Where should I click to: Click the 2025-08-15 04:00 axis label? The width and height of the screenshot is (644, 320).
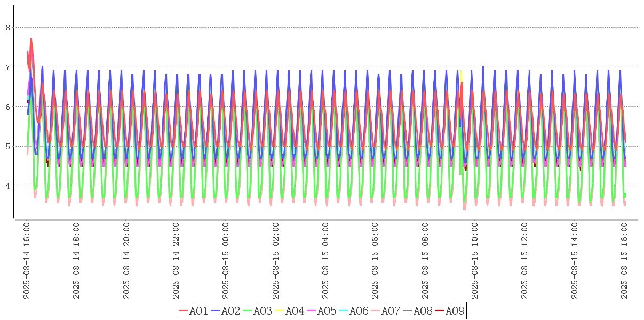(326, 261)
